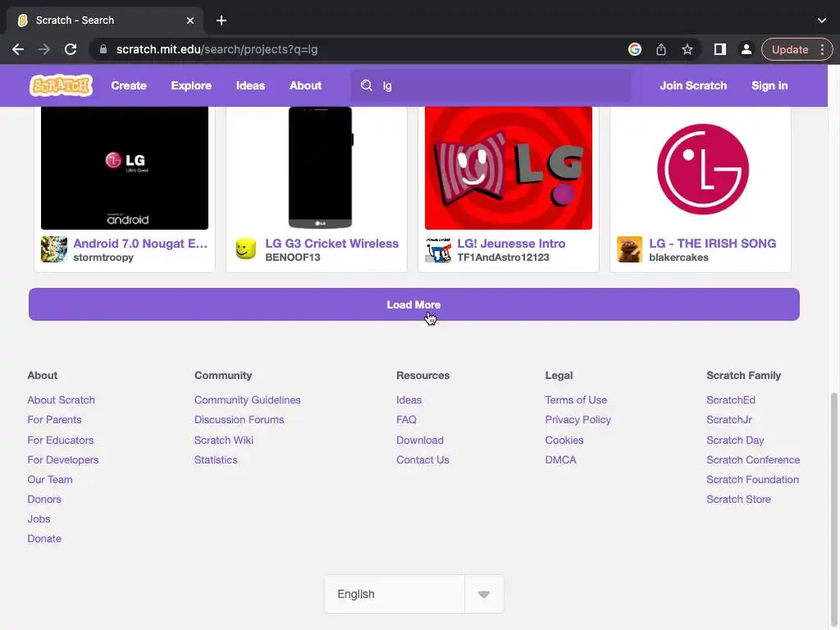This screenshot has height=630, width=840.
Task: Open For Developers footer link
Action: [63, 460]
